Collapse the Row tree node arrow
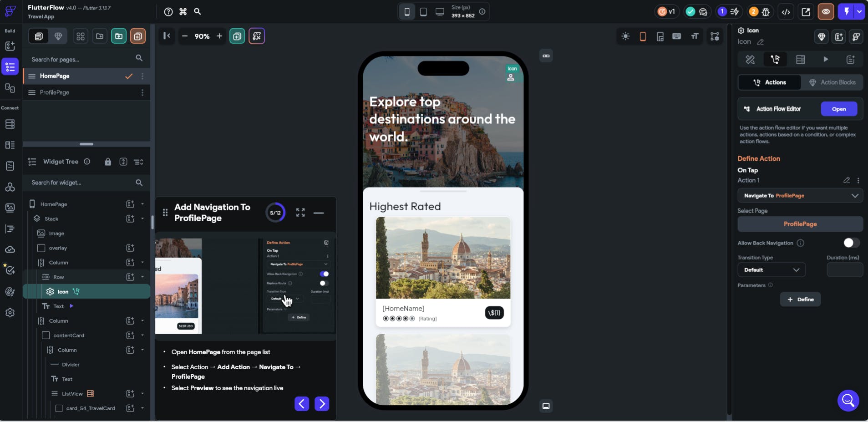This screenshot has width=868, height=422. tap(142, 277)
